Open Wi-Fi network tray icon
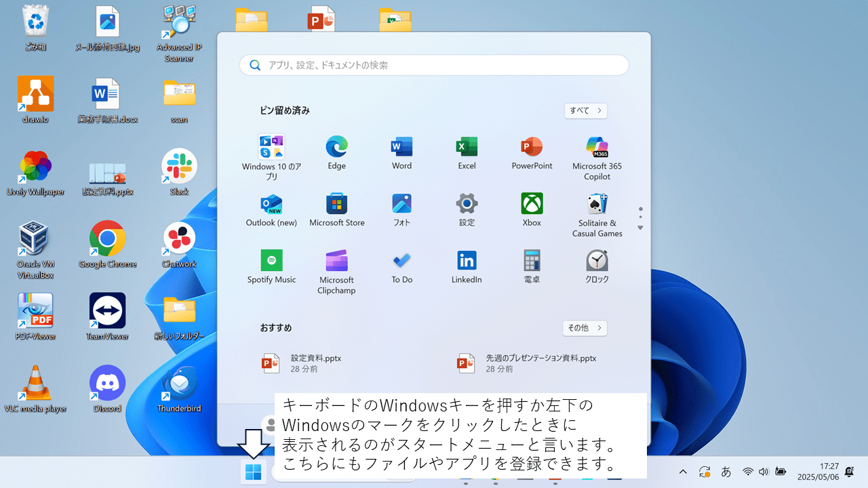 [748, 472]
